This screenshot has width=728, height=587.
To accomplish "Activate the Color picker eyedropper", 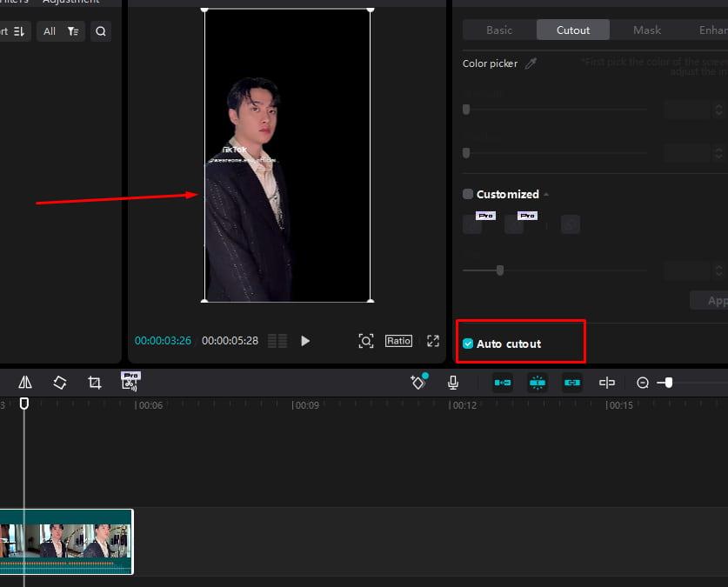I will 531,63.
